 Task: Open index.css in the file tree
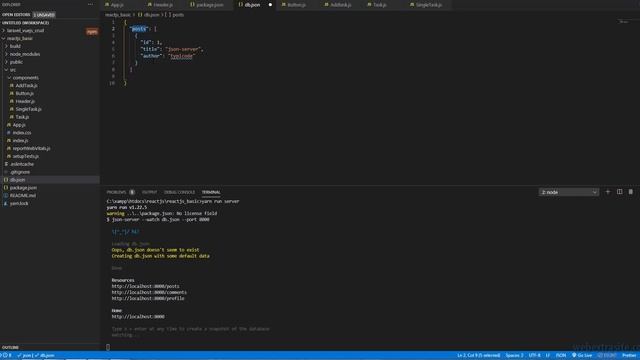click(22, 133)
